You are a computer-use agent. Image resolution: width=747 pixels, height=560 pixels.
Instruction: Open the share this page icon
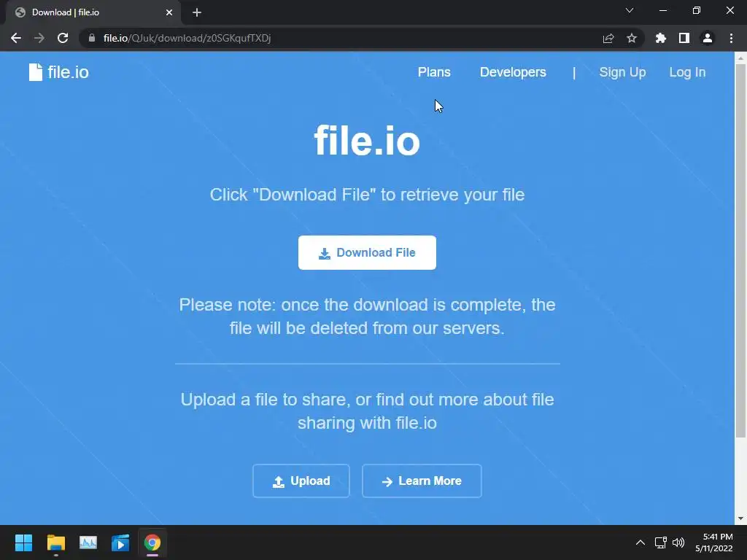608,38
